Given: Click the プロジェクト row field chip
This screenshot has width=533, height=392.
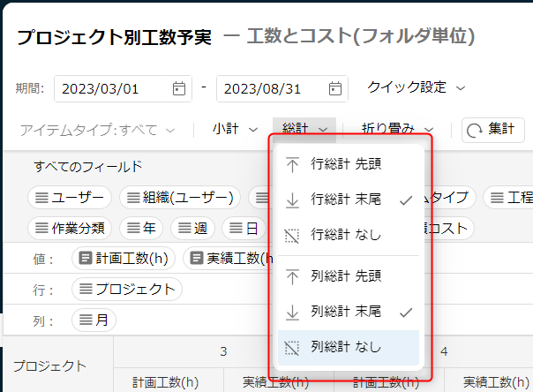Looking at the screenshot, I should (126, 289).
